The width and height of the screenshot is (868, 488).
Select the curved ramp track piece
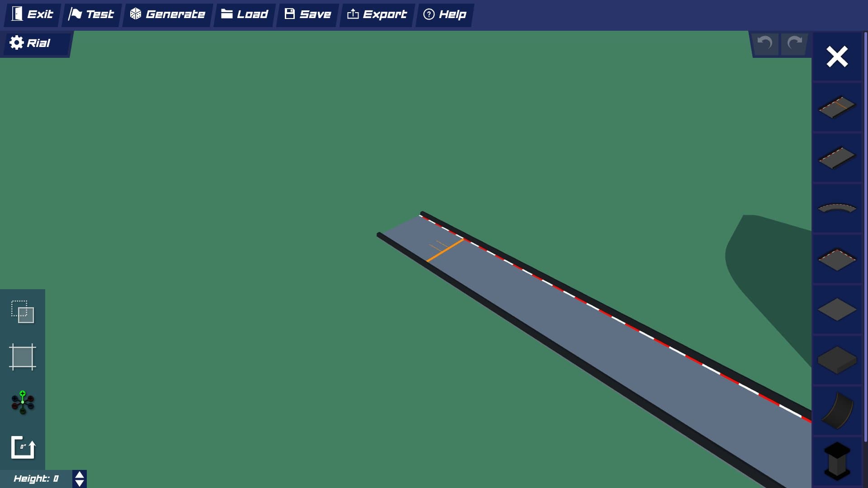[837, 411]
